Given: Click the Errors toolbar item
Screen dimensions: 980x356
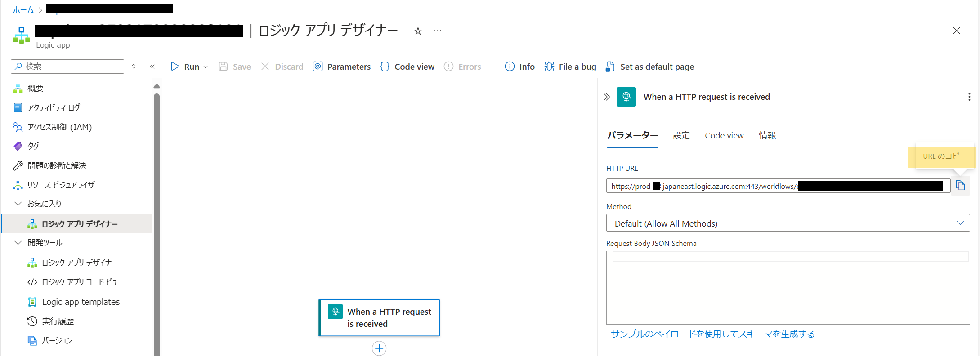Looking at the screenshot, I should click(462, 67).
